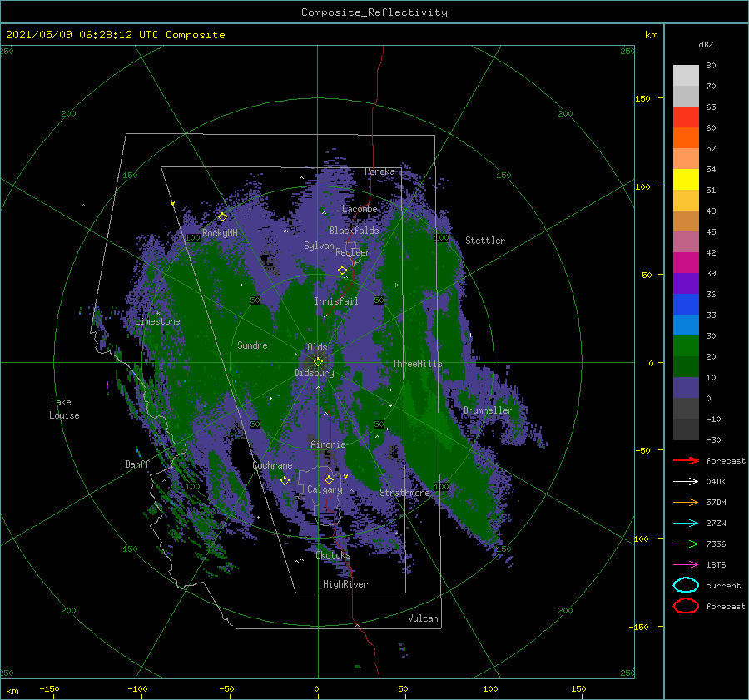Click the 18TS legend label
The height and width of the screenshot is (700, 749).
click(716, 565)
